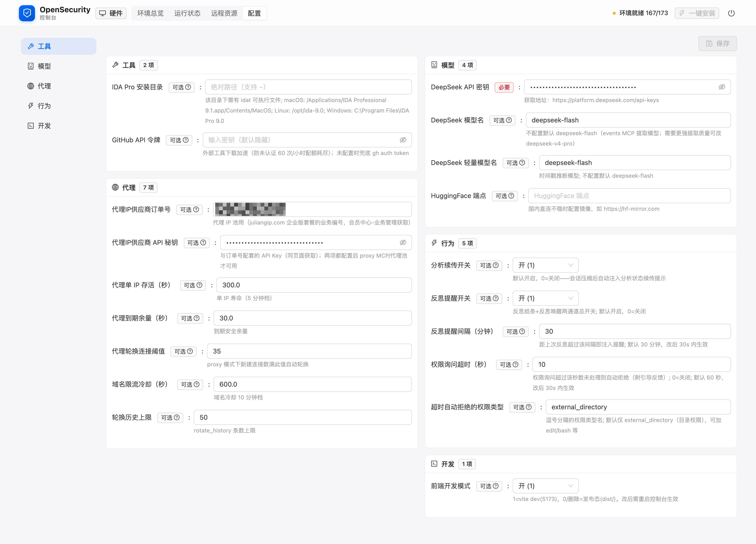Click help icon beside 代理IP供应商订单号

coord(196,209)
